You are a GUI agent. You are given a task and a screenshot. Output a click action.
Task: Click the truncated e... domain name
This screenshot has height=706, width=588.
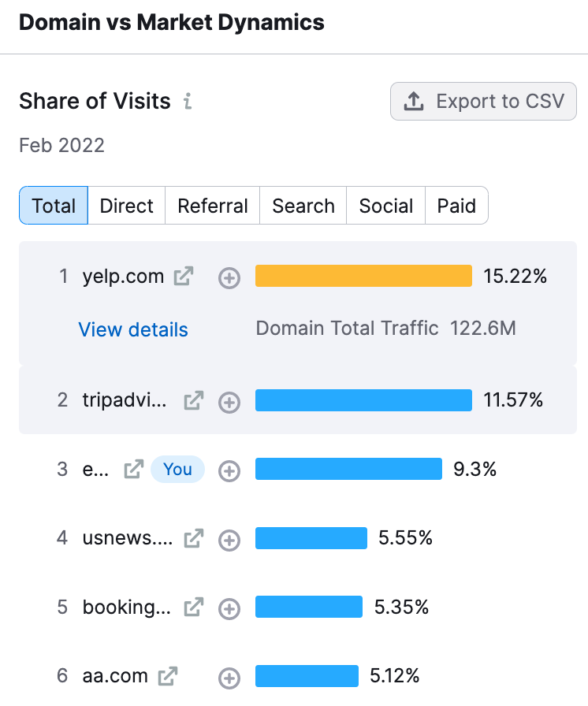[x=95, y=470]
